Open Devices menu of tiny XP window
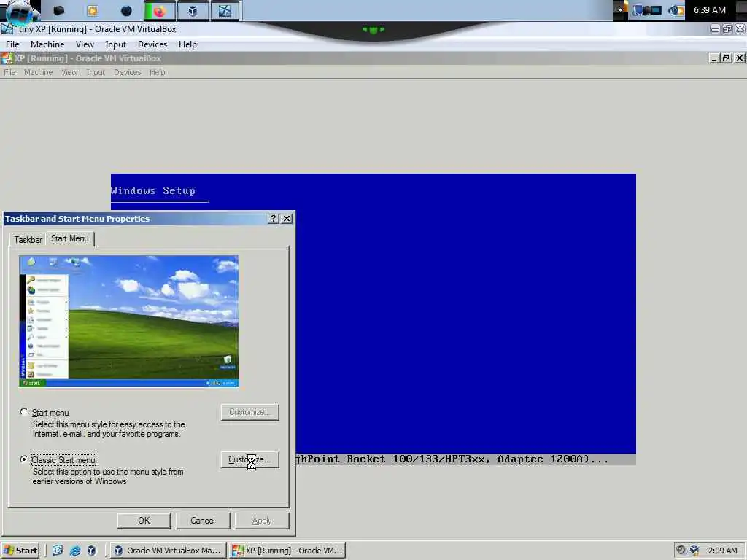Screen dimensions: 747x560 coord(152,44)
